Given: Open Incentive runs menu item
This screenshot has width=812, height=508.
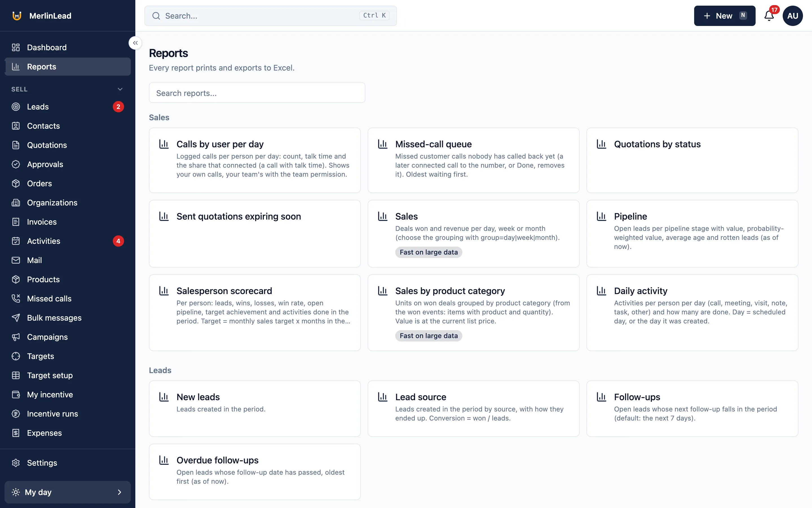Looking at the screenshot, I should (68, 413).
